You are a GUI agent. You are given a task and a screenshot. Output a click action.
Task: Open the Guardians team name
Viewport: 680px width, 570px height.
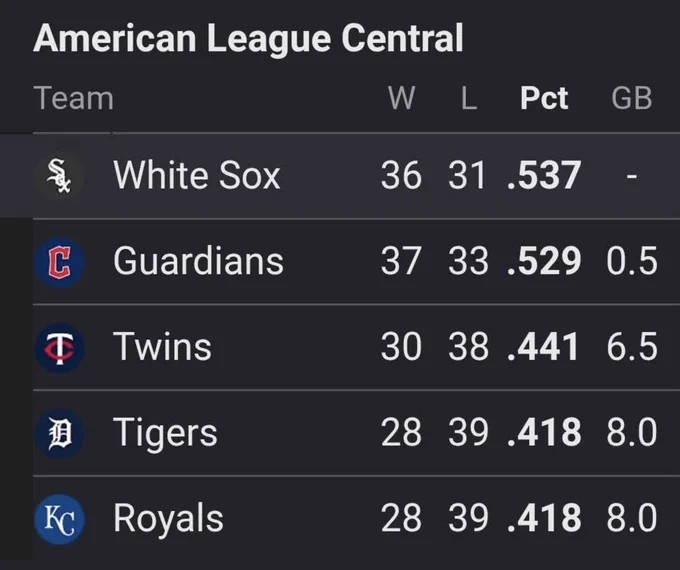[x=198, y=261]
